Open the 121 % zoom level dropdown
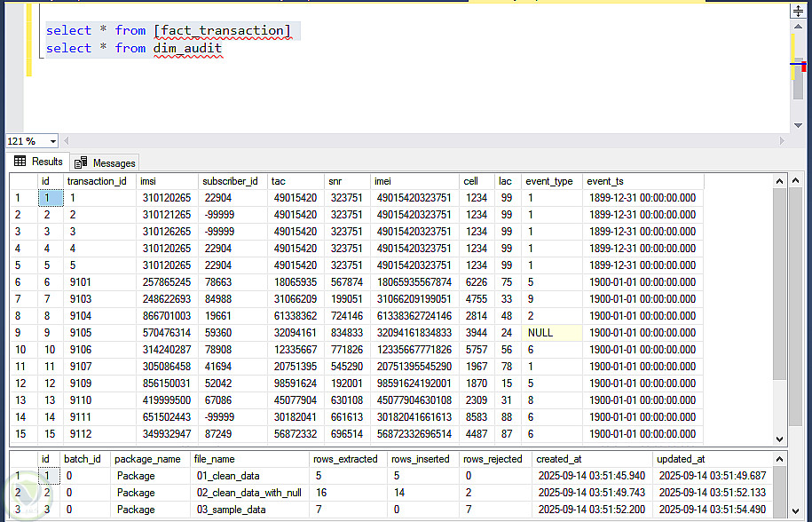The width and height of the screenshot is (812, 522). point(53,141)
